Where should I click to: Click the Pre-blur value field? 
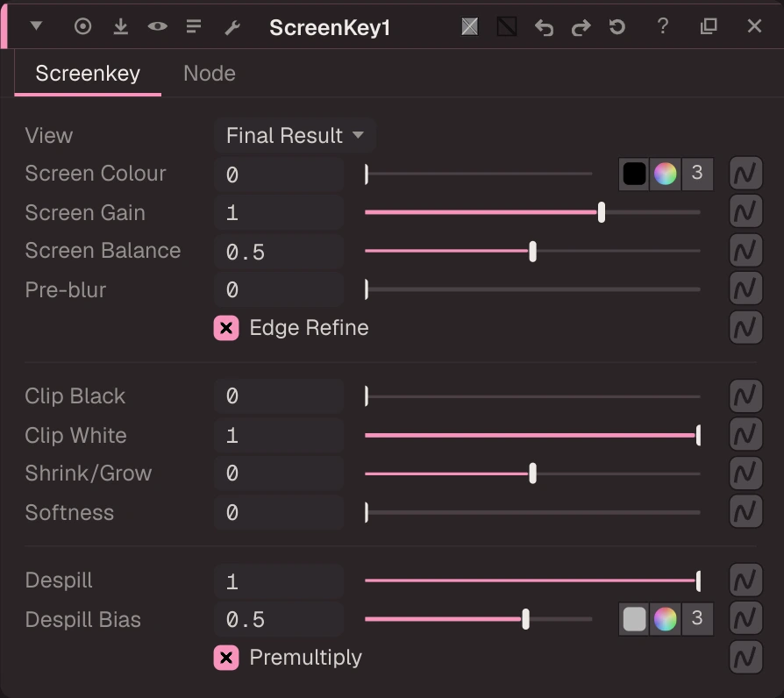[279, 290]
